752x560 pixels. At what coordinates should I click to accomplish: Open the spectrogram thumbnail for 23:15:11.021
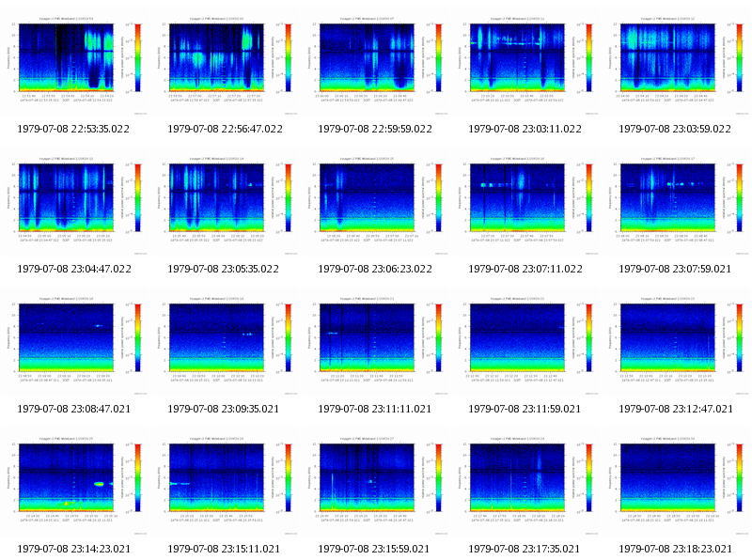(225, 482)
